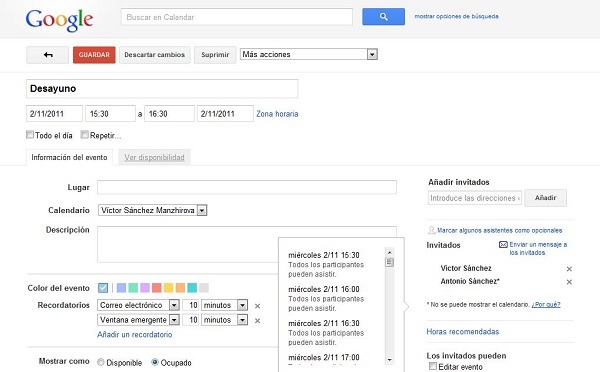
Task: Click mostrar opciones de búsqueda link
Action: pyautogui.click(x=457, y=16)
